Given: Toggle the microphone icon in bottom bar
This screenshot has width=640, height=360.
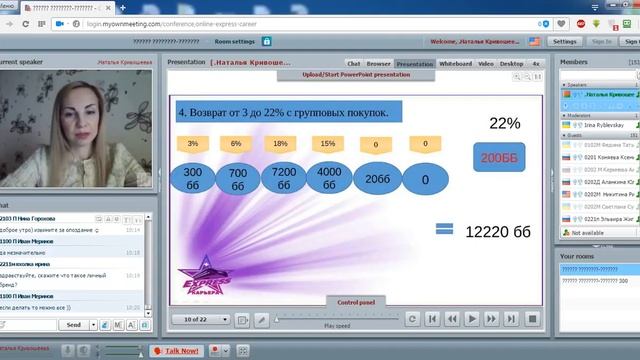Looking at the screenshot, I should (68, 351).
